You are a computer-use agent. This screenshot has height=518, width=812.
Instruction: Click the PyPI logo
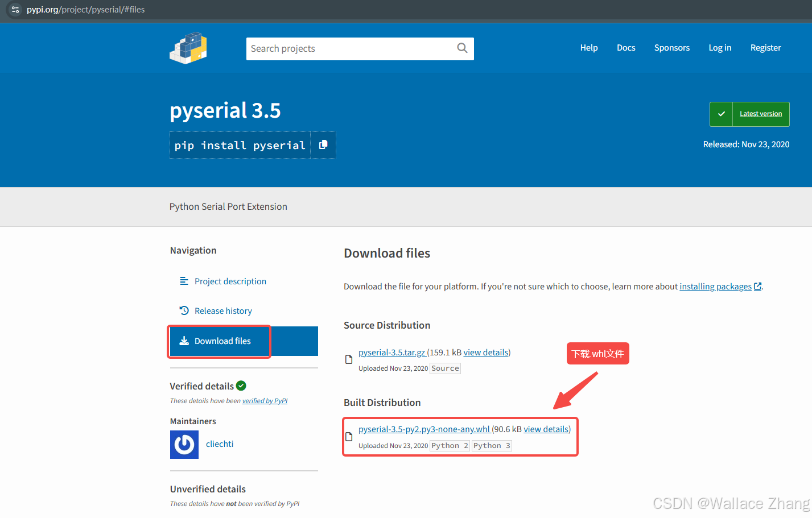tap(188, 48)
